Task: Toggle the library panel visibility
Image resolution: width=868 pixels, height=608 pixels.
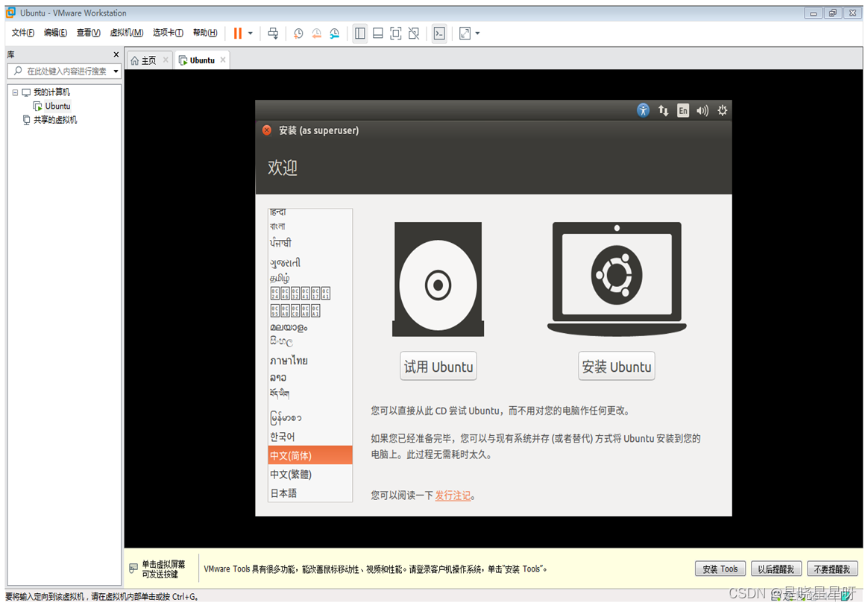Action: [x=359, y=33]
